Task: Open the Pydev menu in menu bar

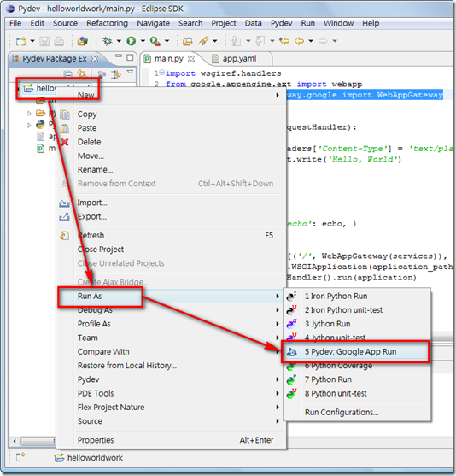Action: [282, 23]
